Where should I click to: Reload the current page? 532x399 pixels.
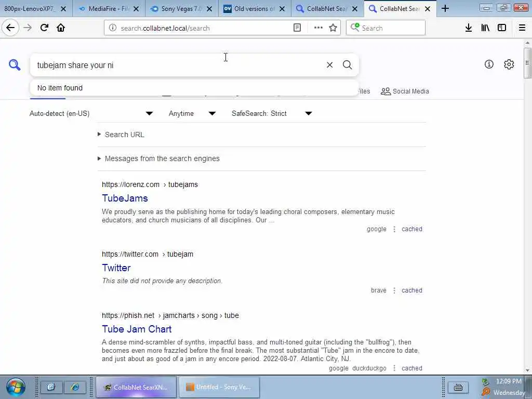44,28
